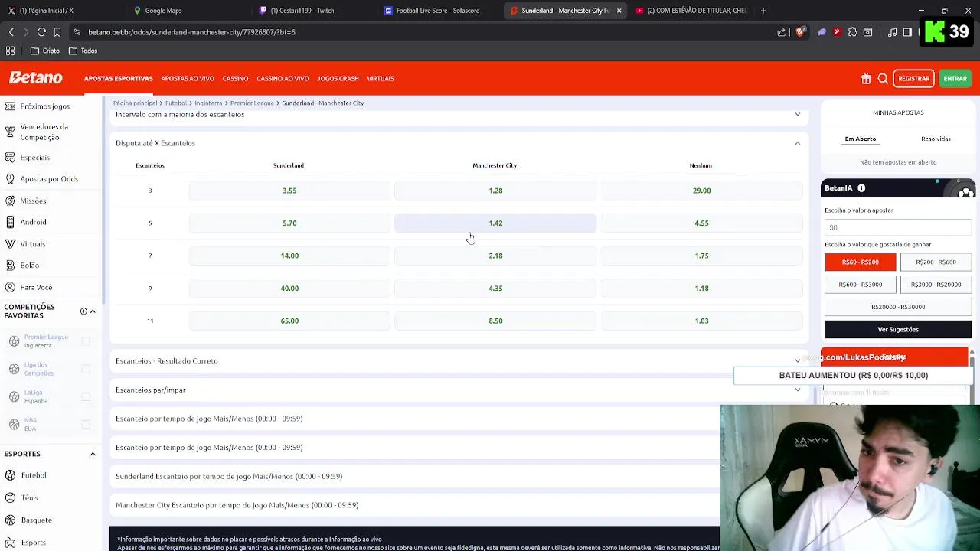Open the browser extensions puzzle icon

coord(852,32)
